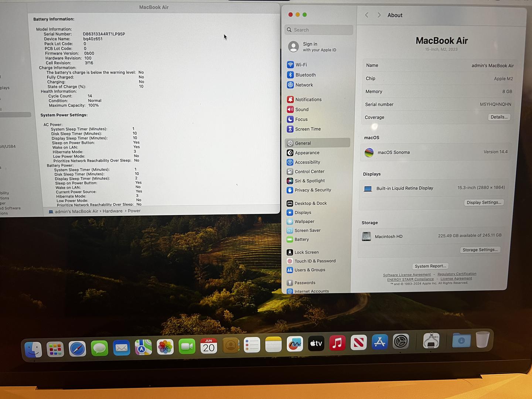Open App Store from the Dock
The image size is (532, 399).
380,342
